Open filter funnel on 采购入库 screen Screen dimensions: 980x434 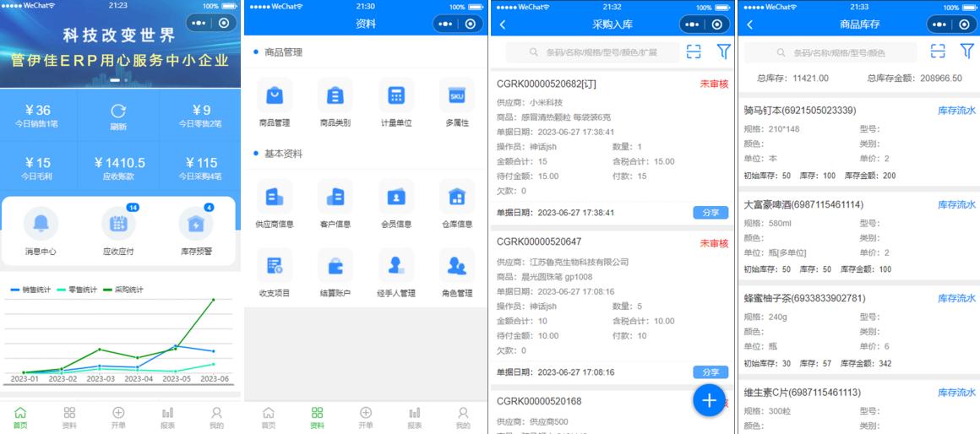(x=723, y=52)
